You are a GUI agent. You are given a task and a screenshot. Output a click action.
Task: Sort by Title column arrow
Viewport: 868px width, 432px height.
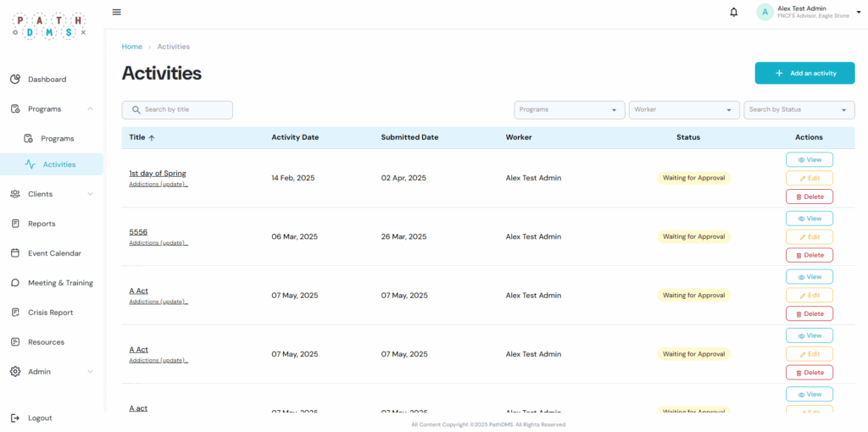tap(152, 137)
